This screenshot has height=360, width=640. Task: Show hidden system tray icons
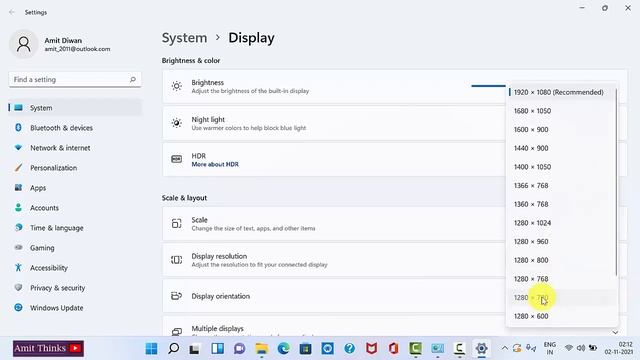(x=505, y=348)
